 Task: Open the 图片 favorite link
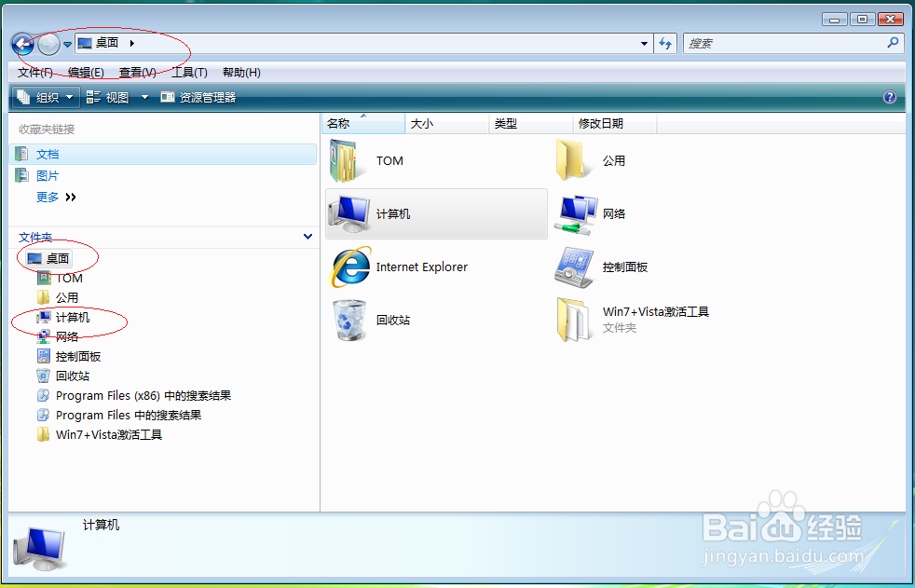coord(48,175)
